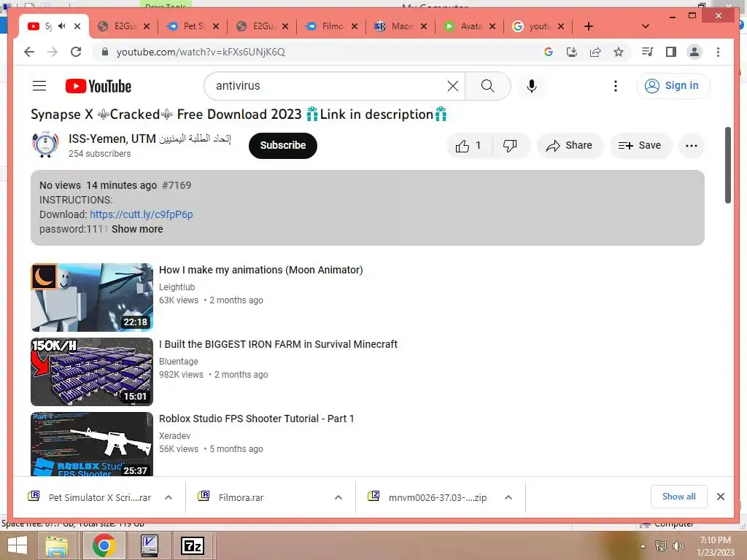The image size is (747, 560).
Task: Toggle the Chrome side panel icon
Action: tap(671, 52)
